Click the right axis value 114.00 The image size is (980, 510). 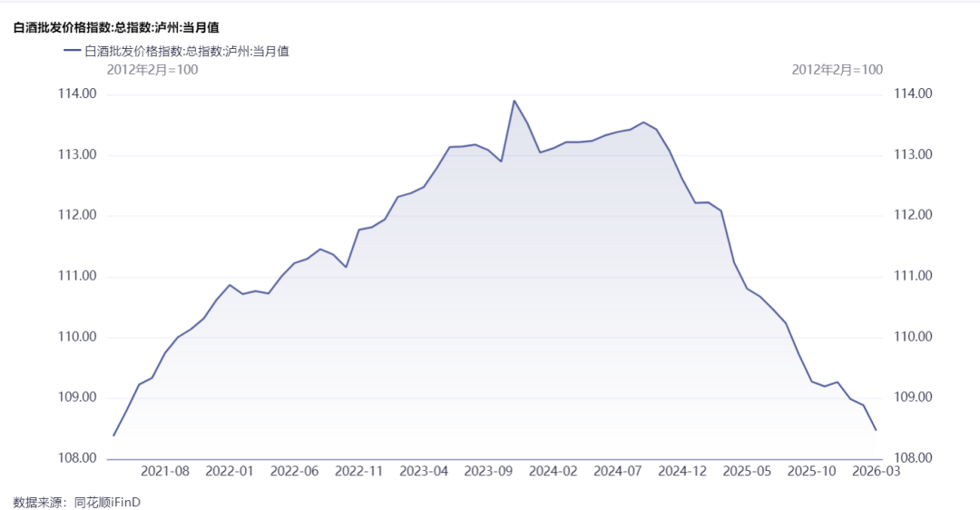click(x=913, y=93)
